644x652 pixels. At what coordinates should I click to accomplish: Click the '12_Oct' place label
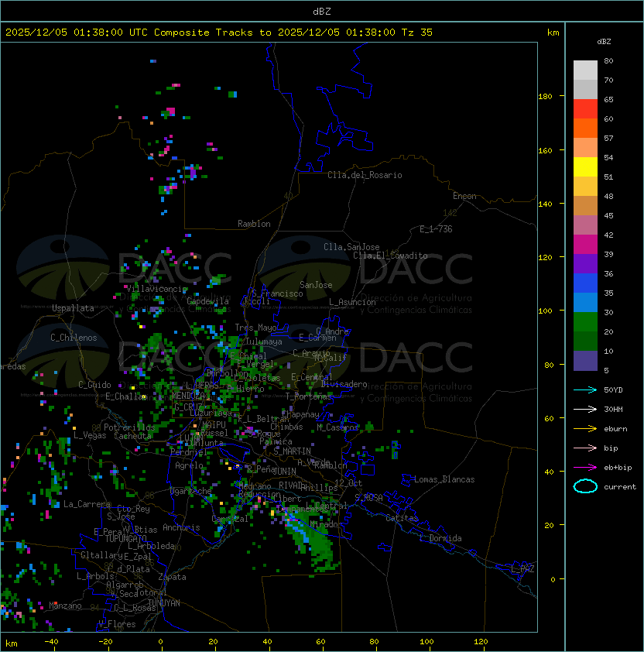(x=348, y=483)
